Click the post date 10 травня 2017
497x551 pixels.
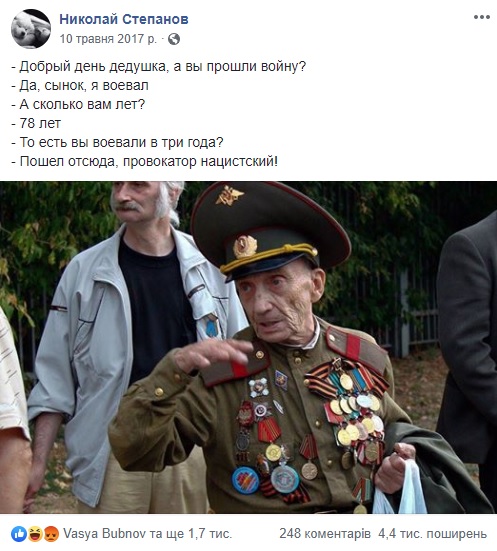coord(108,39)
